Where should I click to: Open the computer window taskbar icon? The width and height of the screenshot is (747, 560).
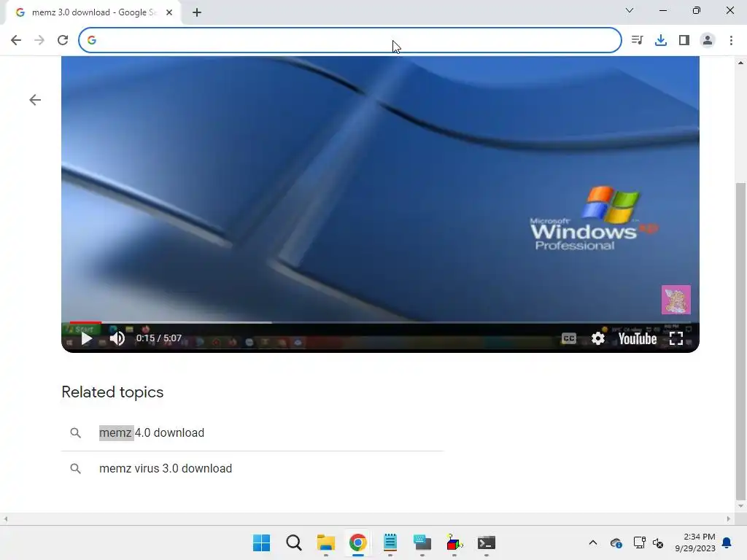(x=422, y=542)
